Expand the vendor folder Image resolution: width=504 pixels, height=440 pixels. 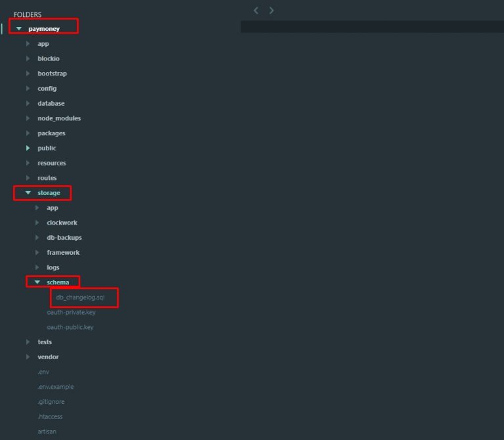[x=48, y=357]
